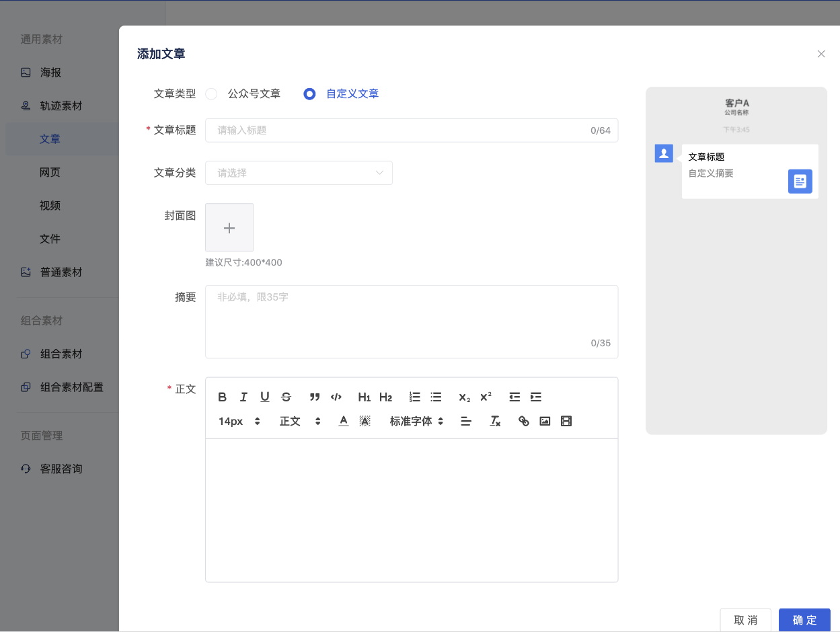The height and width of the screenshot is (632, 840).
Task: Click the 文章标题 preview card title
Action: point(706,157)
